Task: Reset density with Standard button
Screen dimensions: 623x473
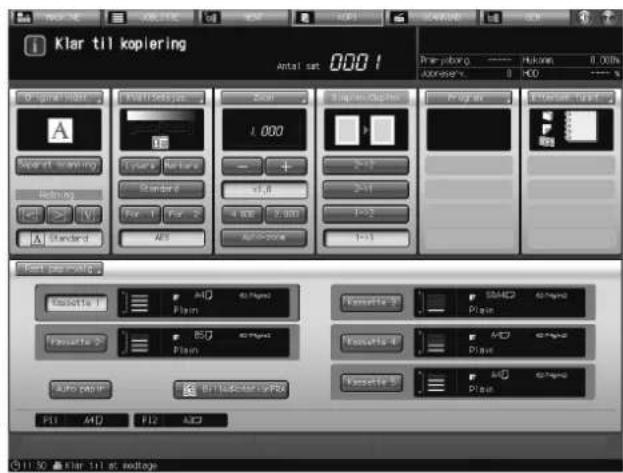Action: (x=161, y=189)
